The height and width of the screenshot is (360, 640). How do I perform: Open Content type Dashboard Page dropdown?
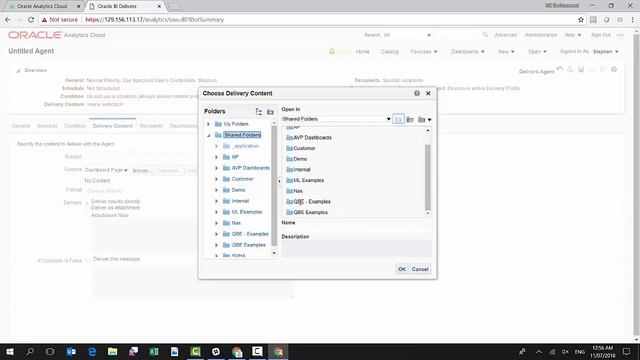[106, 170]
